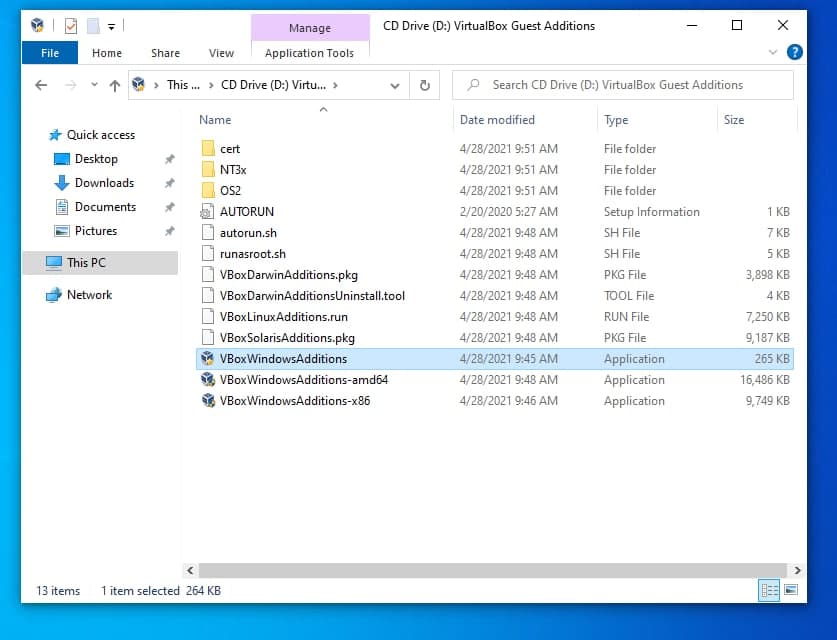Click in the Search CD Drive box
Viewport: 837px width, 640px height.
[x=630, y=85]
